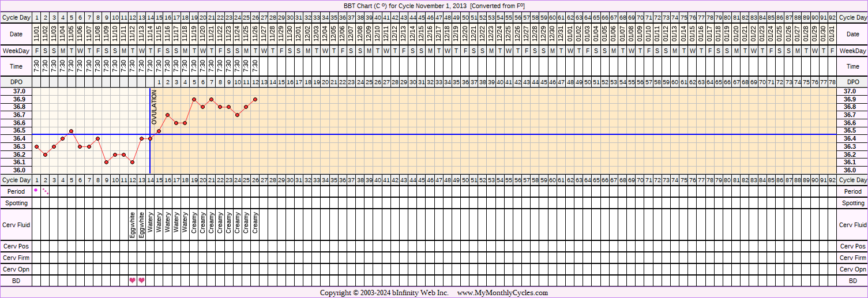Click the BBT Chart title text
Screen dimensions: 868x298
click(434, 6)
